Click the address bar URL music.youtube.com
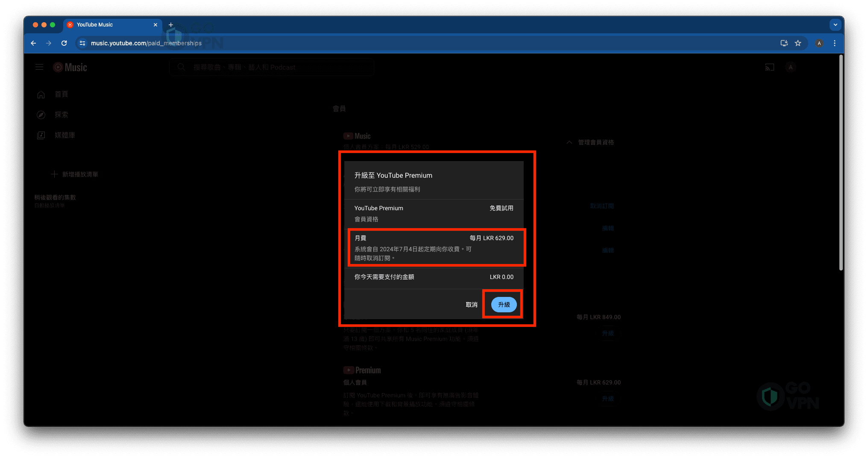The height and width of the screenshot is (458, 868). (x=146, y=43)
